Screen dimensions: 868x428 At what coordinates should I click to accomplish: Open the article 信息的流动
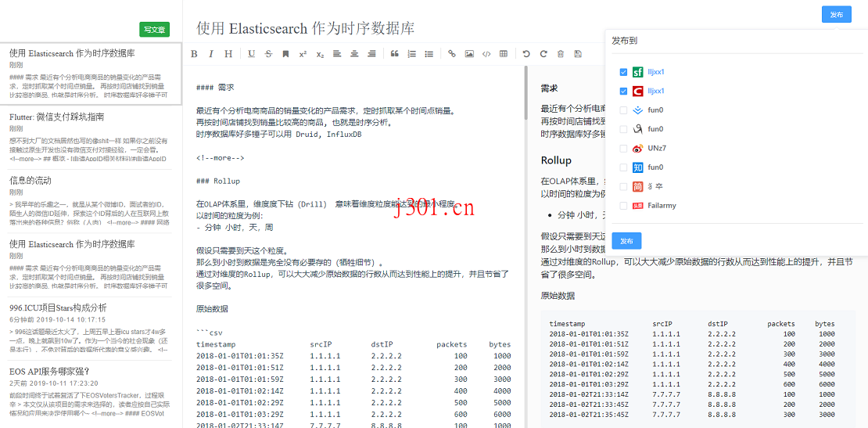pos(90,202)
